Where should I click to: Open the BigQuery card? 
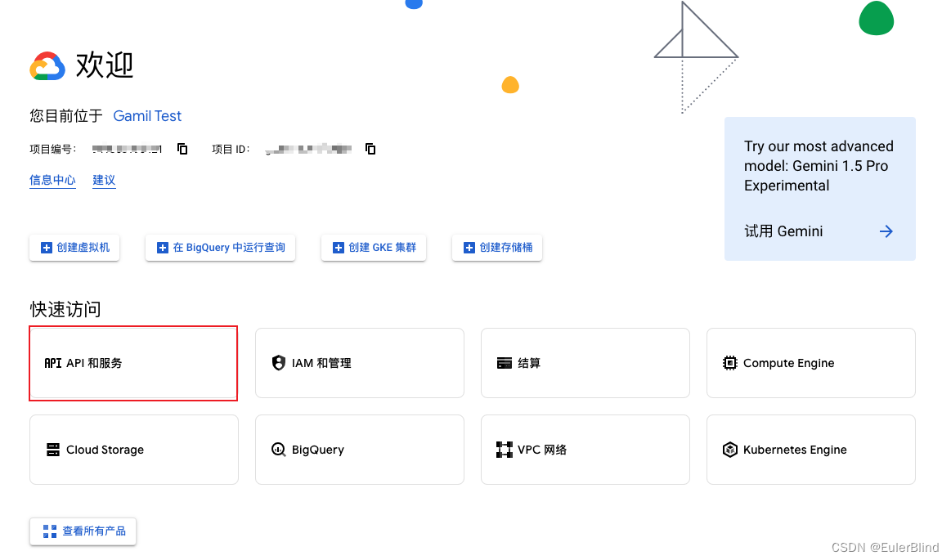[x=360, y=450]
